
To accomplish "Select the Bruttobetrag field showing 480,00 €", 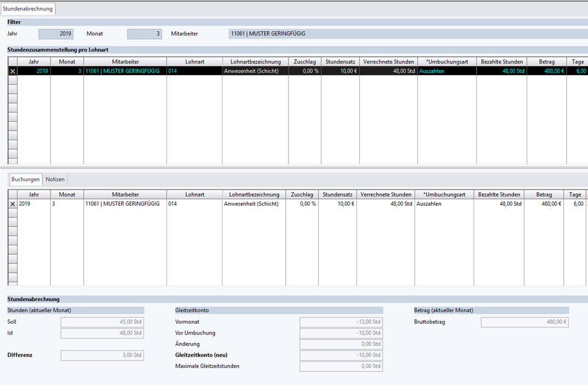I will 524,322.
